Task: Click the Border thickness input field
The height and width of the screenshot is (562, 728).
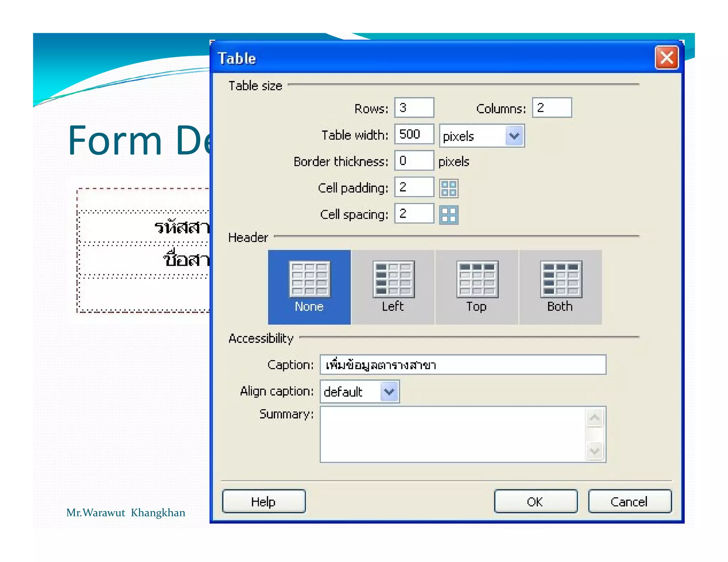Action: 414,161
